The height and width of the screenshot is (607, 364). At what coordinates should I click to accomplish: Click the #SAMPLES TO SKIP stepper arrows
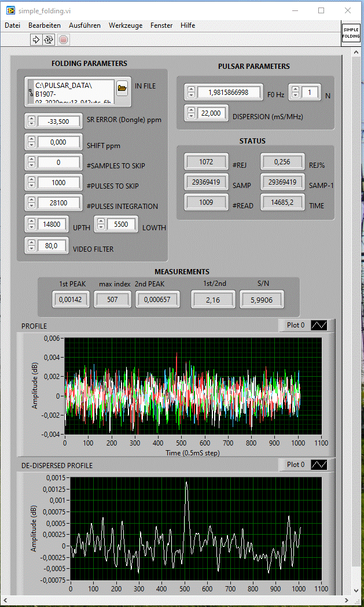(x=32, y=162)
